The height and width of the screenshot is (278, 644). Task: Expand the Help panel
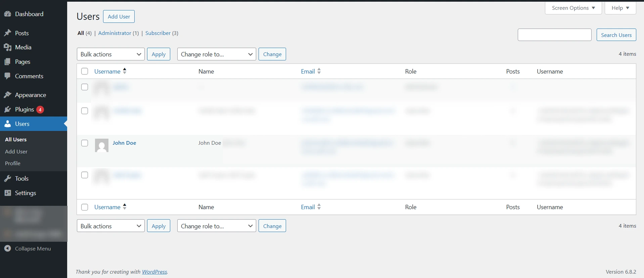(620, 8)
